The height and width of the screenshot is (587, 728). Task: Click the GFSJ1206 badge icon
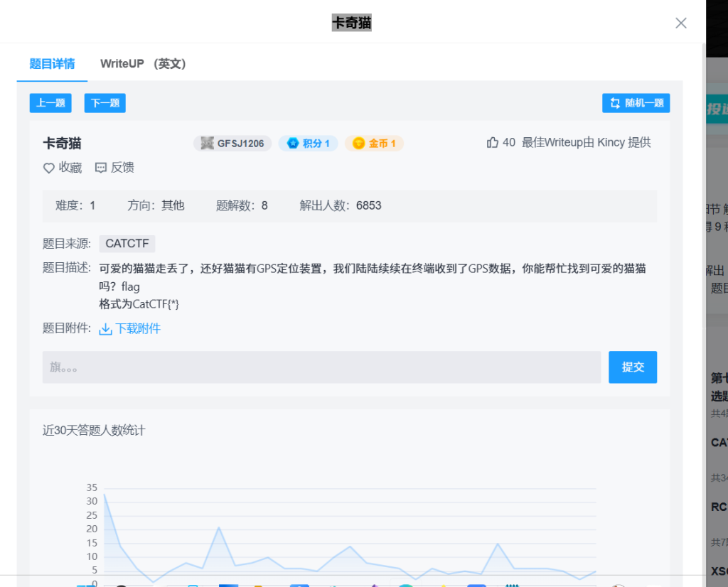[x=207, y=144]
